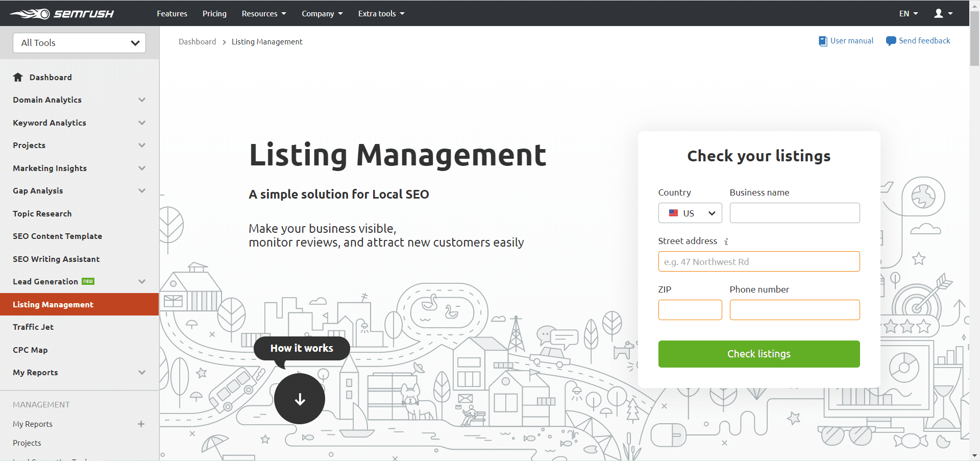Click into the Business name field
980x461 pixels.
click(794, 213)
